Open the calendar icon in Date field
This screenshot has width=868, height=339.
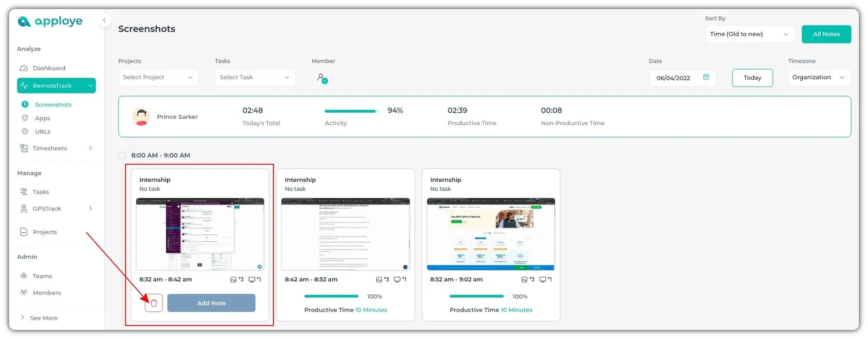[706, 78]
